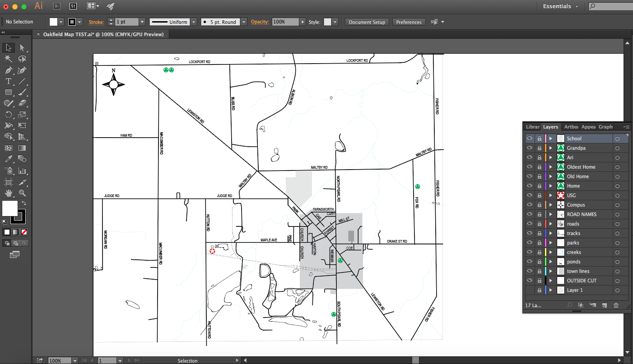Select the Rectangle tool
Screen dimensions: 633x364
point(9,92)
